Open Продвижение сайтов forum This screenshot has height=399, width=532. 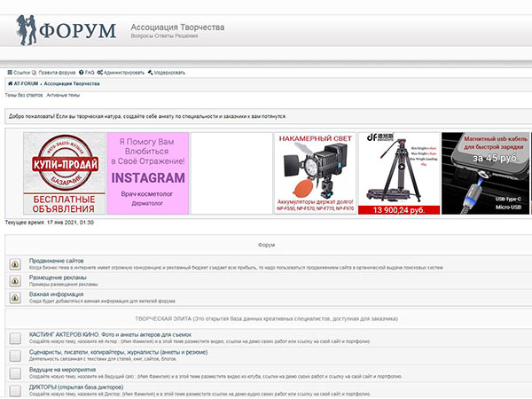[x=57, y=261]
